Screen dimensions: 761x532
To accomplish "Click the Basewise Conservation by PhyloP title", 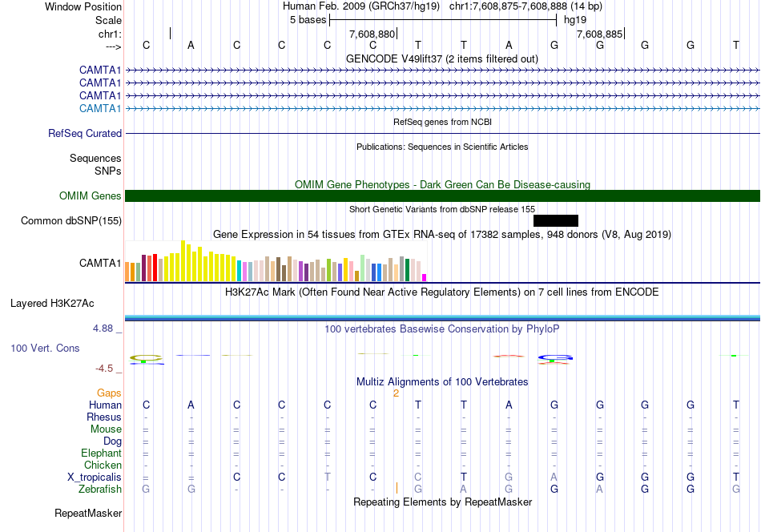I will 442,329.
